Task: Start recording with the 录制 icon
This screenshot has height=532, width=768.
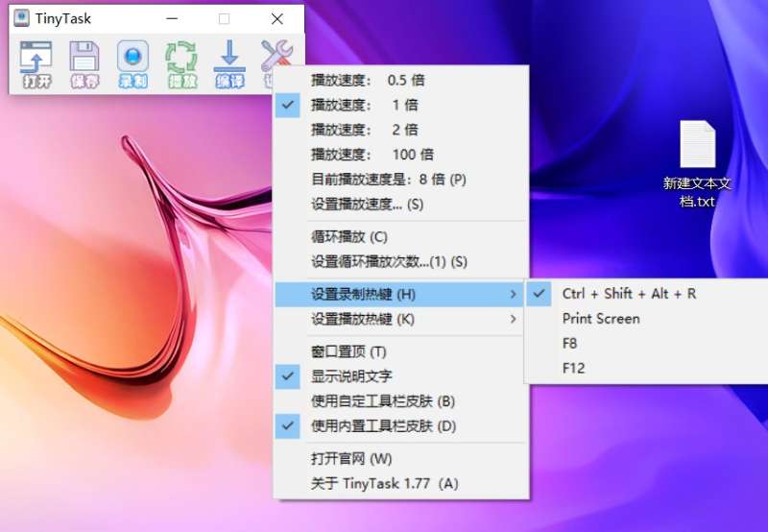Action: point(132,64)
